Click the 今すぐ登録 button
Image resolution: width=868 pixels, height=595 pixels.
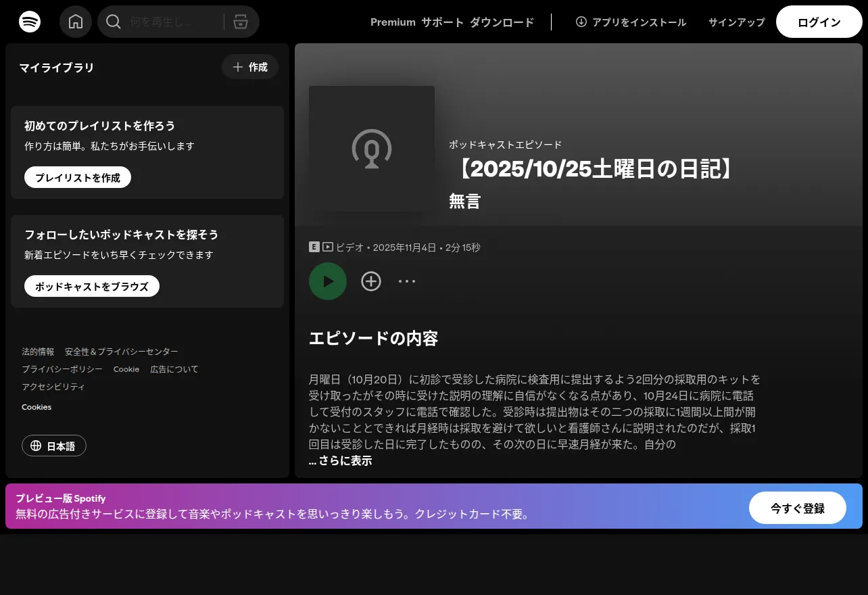(x=798, y=508)
